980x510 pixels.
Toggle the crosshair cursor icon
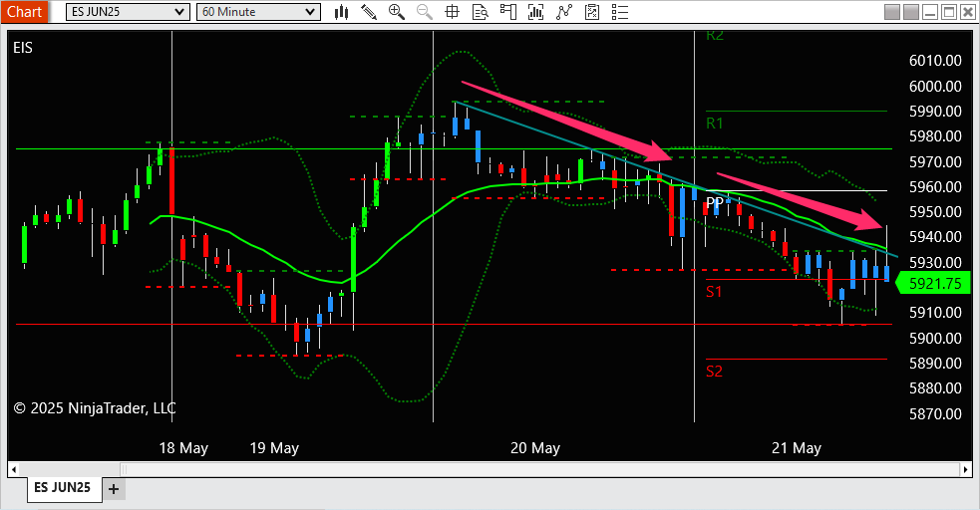(452, 12)
